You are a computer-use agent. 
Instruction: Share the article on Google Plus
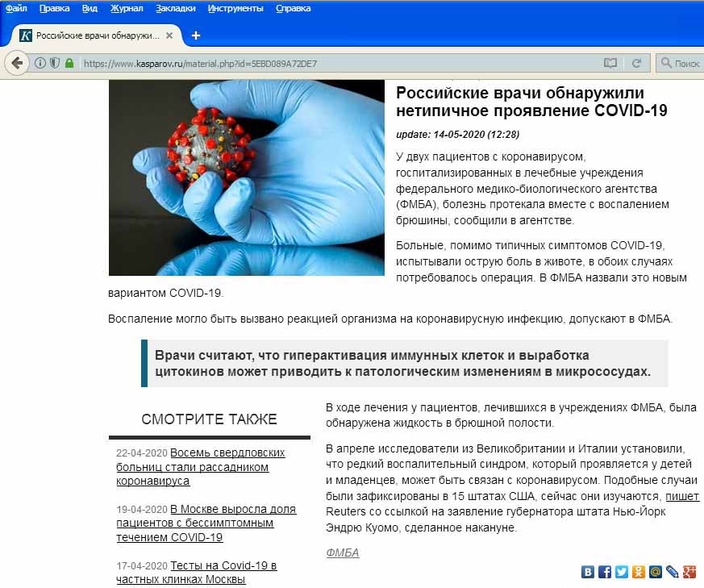click(689, 572)
